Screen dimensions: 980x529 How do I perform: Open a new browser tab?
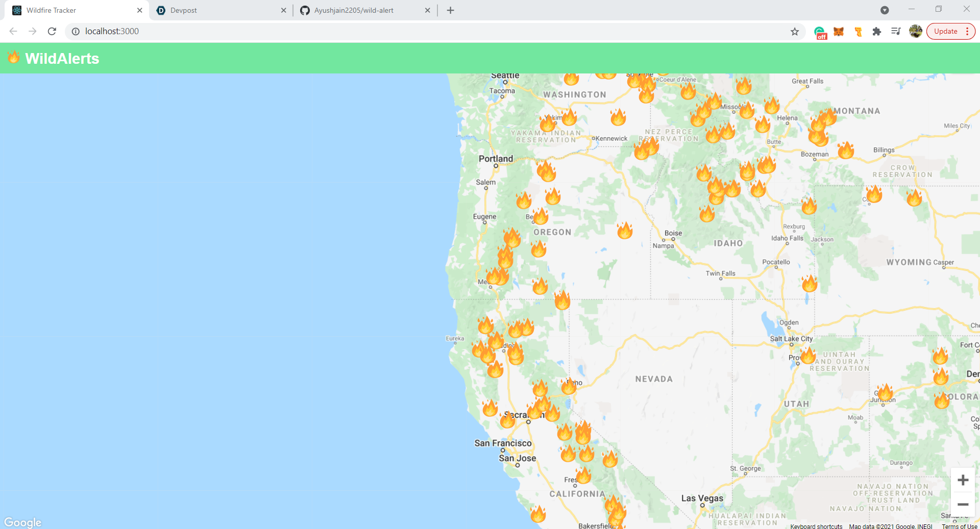coord(450,10)
